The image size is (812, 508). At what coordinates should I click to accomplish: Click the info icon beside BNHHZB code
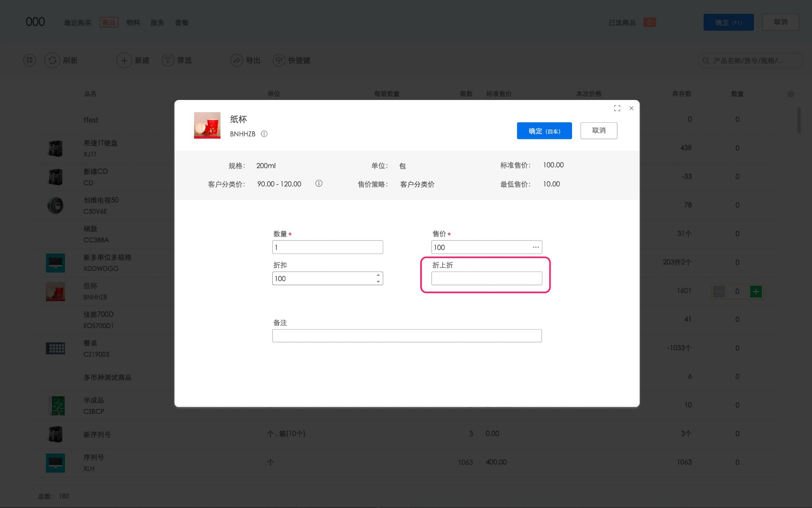point(264,134)
